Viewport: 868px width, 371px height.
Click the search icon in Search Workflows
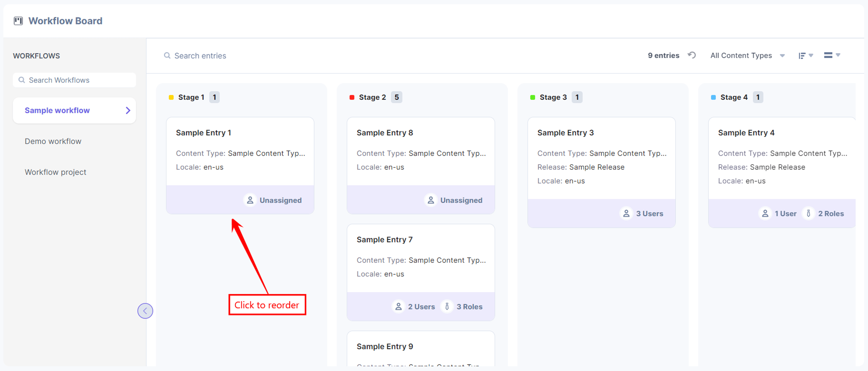tap(21, 80)
